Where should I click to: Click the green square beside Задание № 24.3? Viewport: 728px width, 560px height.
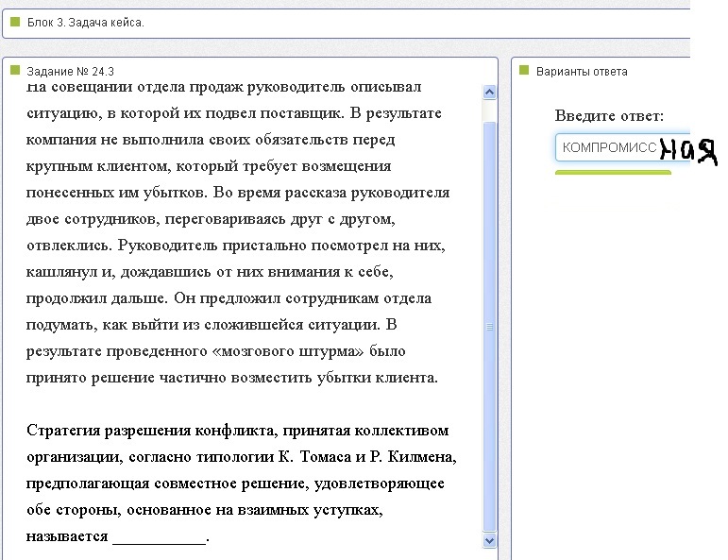click(15, 70)
